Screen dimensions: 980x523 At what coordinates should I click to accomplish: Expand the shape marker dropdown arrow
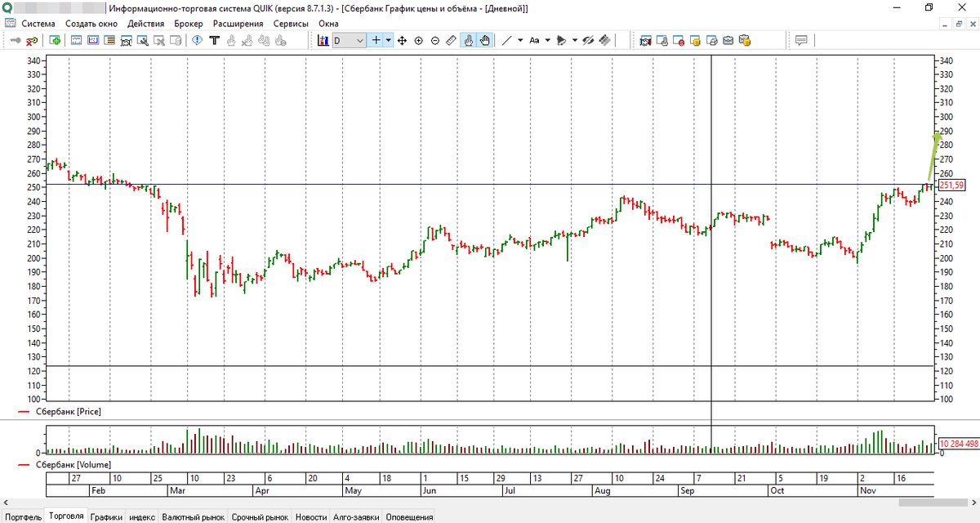tap(575, 40)
